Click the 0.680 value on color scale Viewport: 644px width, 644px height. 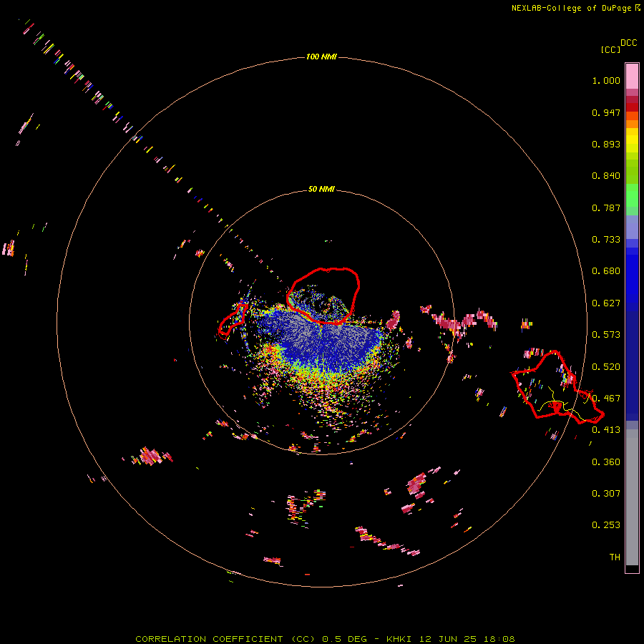[606, 271]
